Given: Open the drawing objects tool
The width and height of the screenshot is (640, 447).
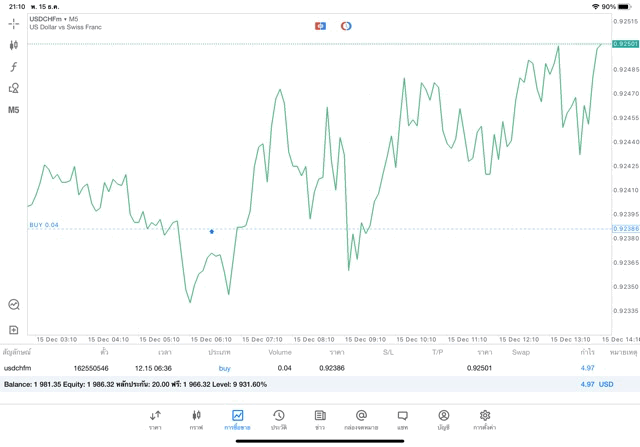Looking at the screenshot, I should coord(14,88).
